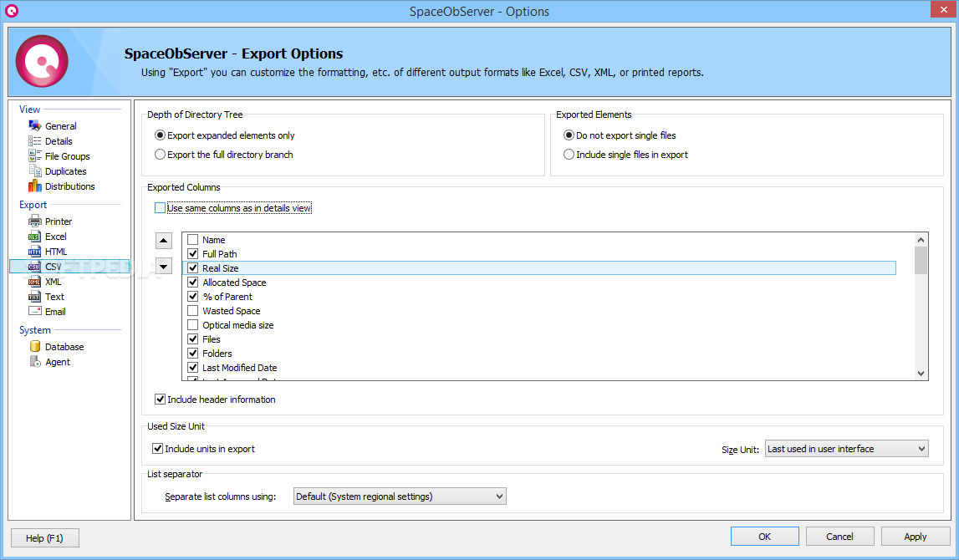Click the HTML export icon
This screenshot has height=560, width=959.
coord(35,252)
